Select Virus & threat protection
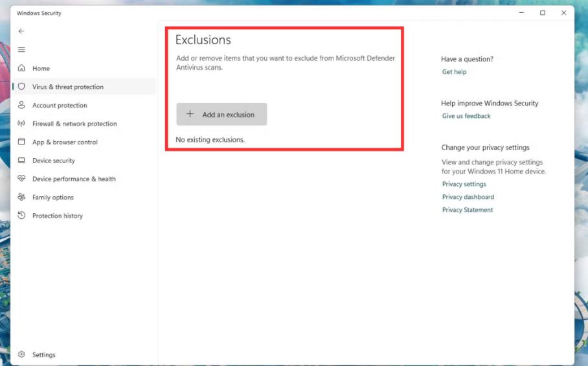 tap(84, 87)
